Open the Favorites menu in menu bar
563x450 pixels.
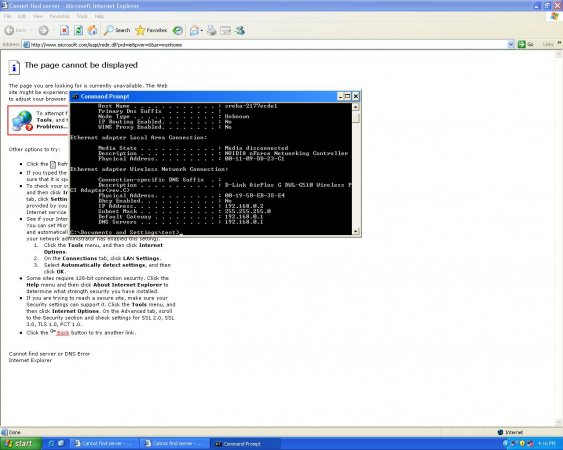tap(60, 16)
